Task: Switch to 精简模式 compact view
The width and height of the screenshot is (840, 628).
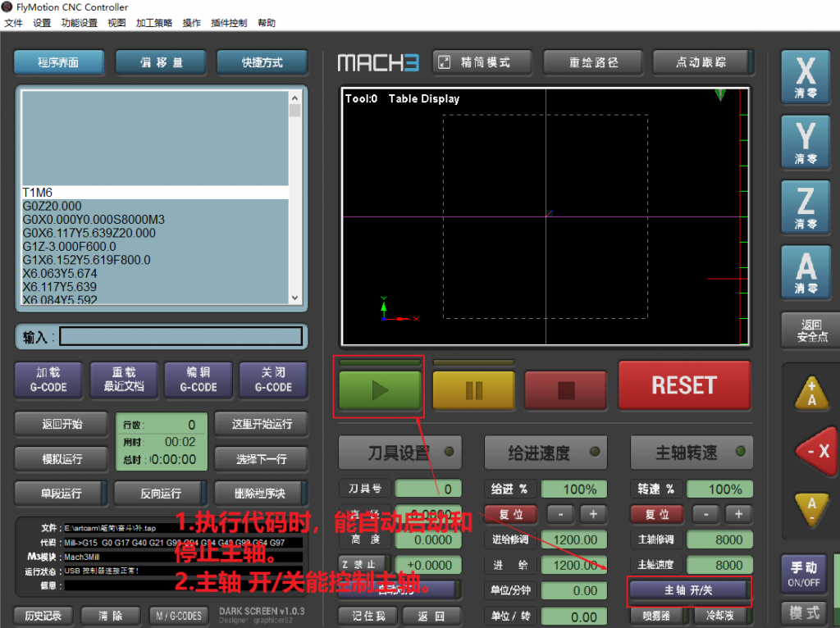Action: tap(482, 62)
